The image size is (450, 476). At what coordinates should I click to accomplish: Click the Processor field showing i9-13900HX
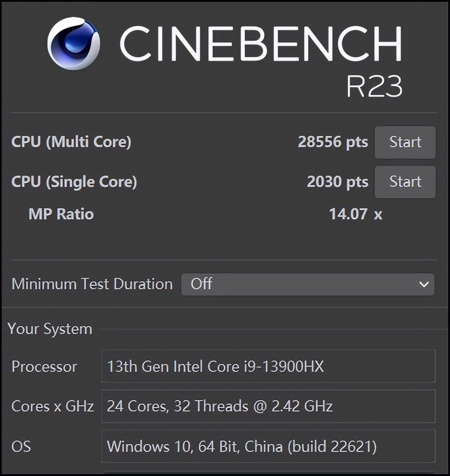tap(268, 366)
